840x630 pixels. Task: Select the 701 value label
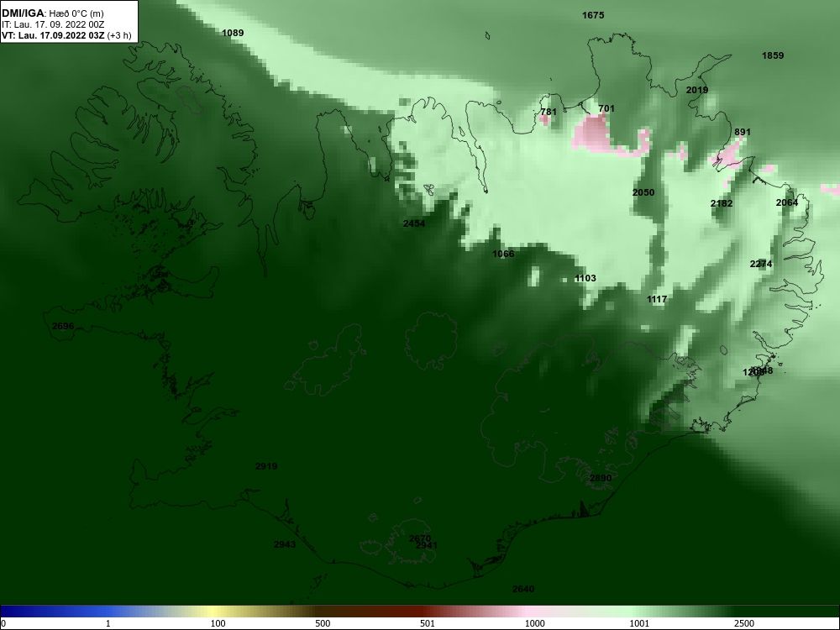pyautogui.click(x=606, y=108)
